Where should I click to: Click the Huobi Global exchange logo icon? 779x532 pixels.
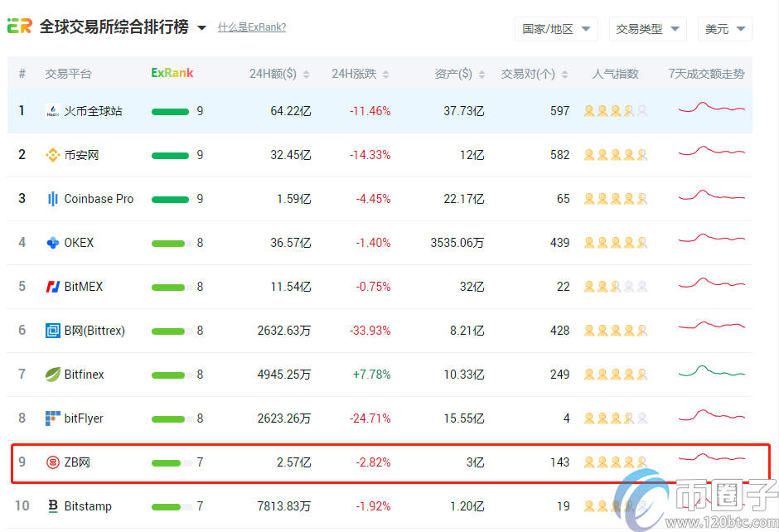52,111
